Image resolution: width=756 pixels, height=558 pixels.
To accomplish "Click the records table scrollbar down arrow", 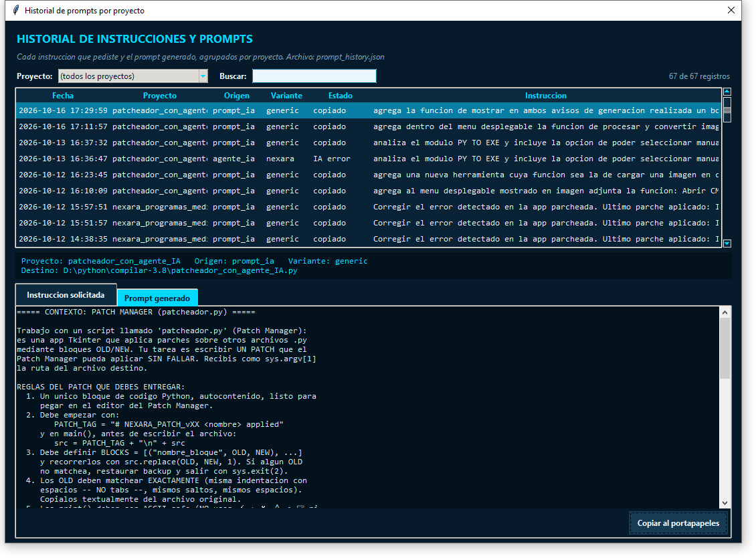I will (x=727, y=244).
